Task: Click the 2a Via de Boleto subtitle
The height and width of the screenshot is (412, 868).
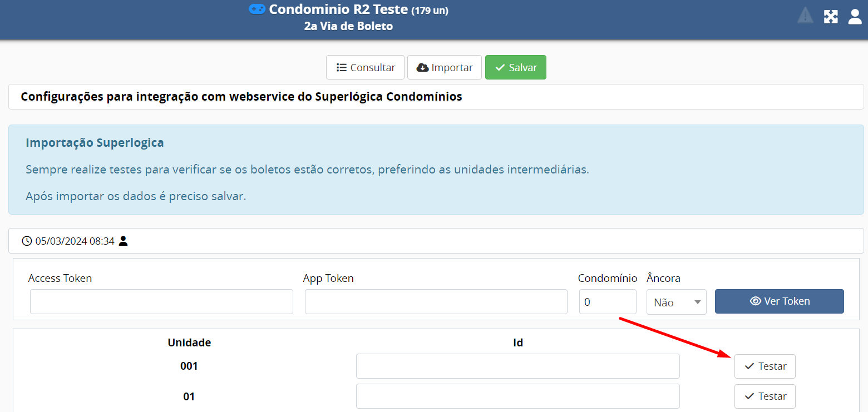Action: [x=348, y=26]
